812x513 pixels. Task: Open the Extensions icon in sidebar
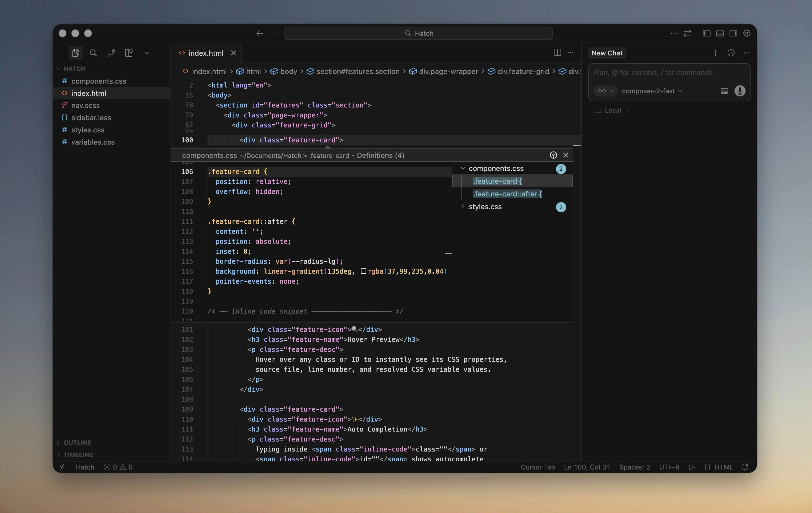[129, 53]
